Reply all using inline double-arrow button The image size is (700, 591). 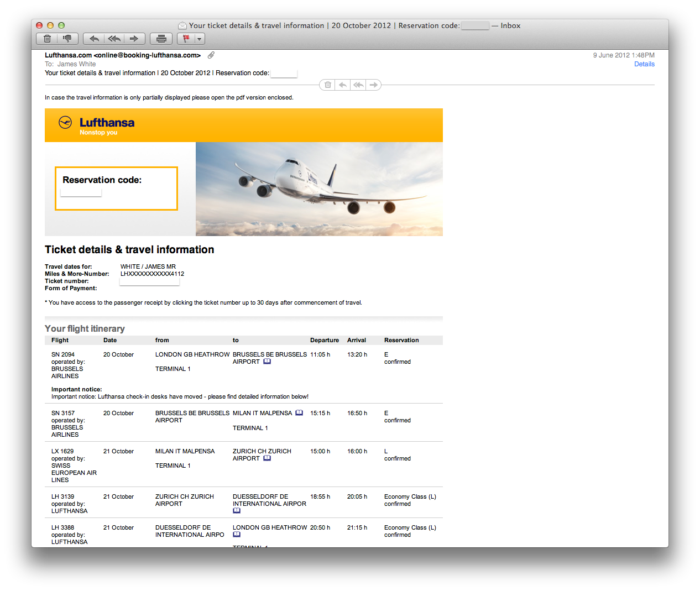[358, 85]
